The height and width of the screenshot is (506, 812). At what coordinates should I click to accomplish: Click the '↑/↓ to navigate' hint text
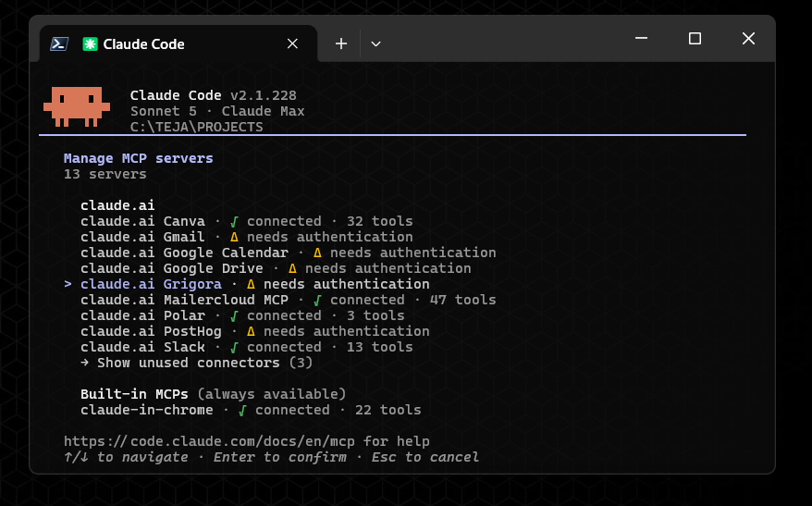126,457
